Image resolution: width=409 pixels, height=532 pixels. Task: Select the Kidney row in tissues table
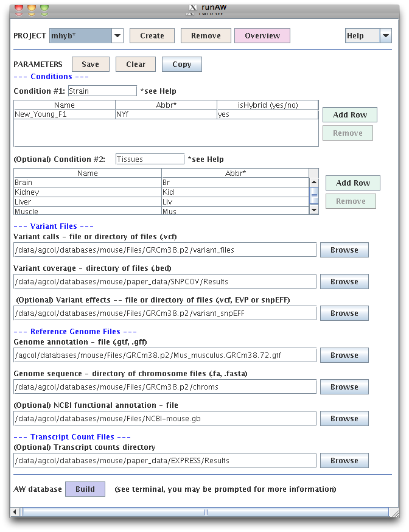[88, 192]
